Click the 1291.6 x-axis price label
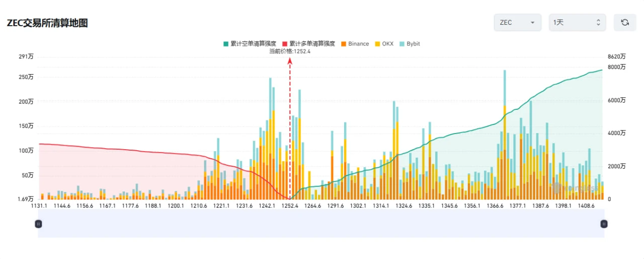 335,206
